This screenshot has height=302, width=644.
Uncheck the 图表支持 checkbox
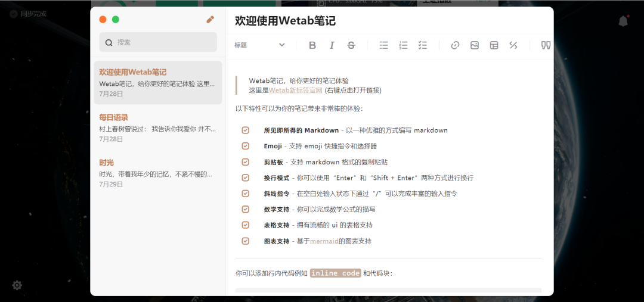pyautogui.click(x=245, y=241)
